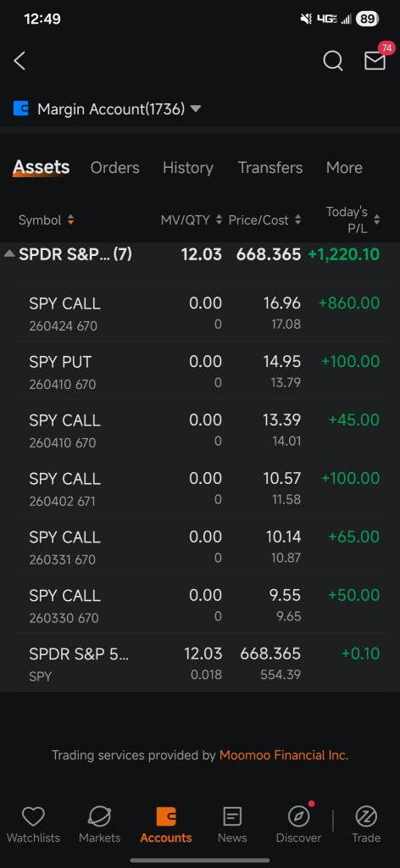Tap the Accounts wallet icon
Viewport: 400px width, 868px height.
166,816
